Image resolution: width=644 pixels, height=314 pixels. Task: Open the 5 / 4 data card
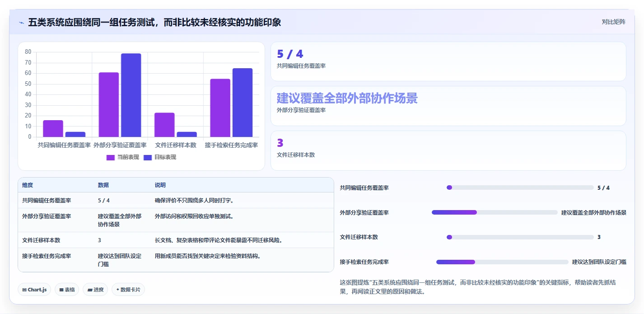(448, 61)
